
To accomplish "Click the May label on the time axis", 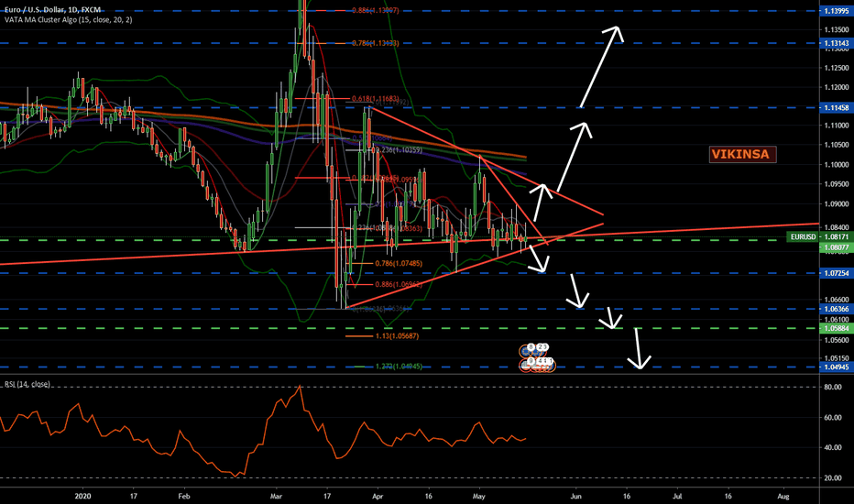I will click(x=478, y=497).
